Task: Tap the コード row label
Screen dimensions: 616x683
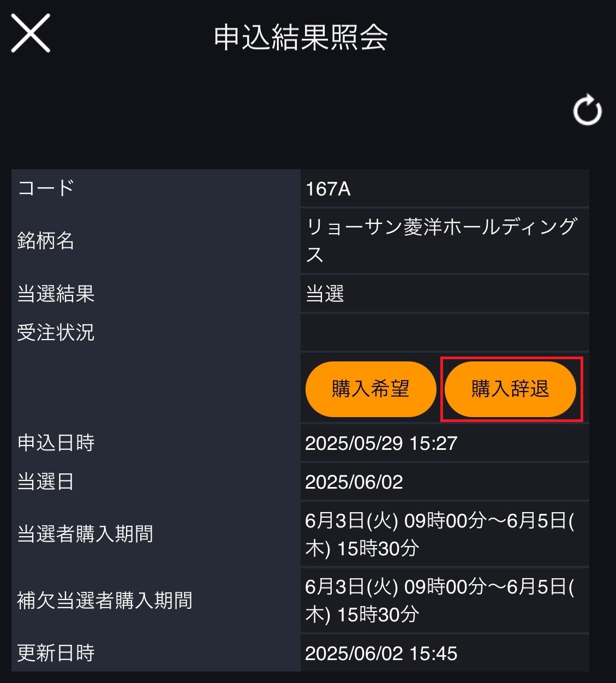Action: [x=46, y=188]
